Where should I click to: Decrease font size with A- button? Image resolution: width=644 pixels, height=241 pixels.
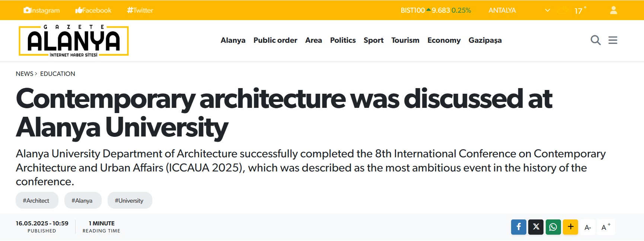588,227
